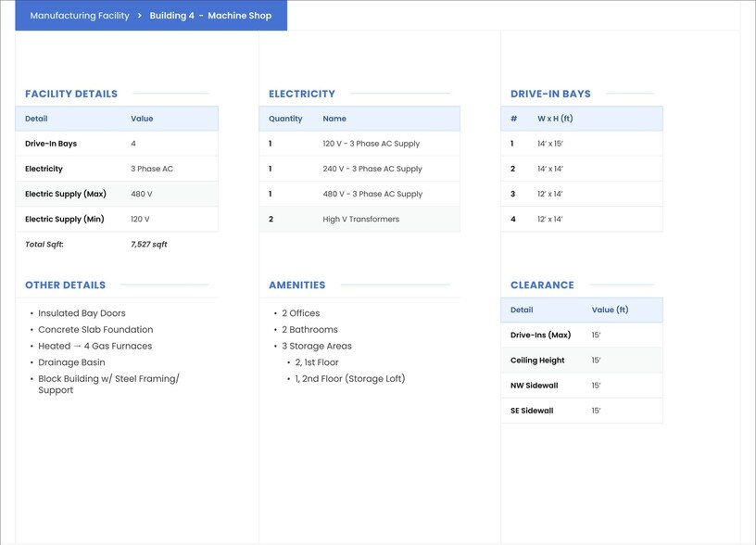Click the breadcrumb chevron separator arrow
The width and height of the screenshot is (756, 545).
tap(140, 16)
